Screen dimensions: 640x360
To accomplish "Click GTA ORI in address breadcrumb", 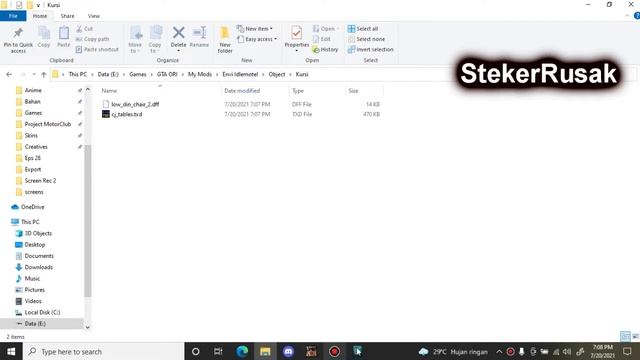I will [167, 74].
